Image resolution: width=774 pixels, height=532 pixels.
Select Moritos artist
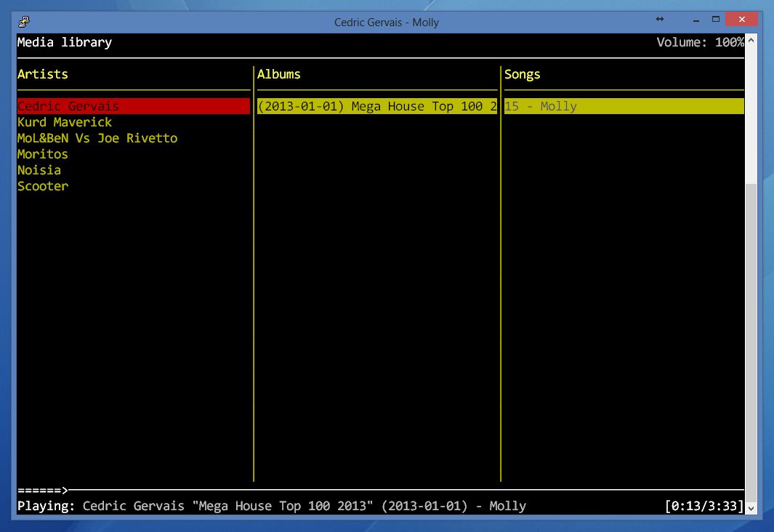[x=42, y=154]
